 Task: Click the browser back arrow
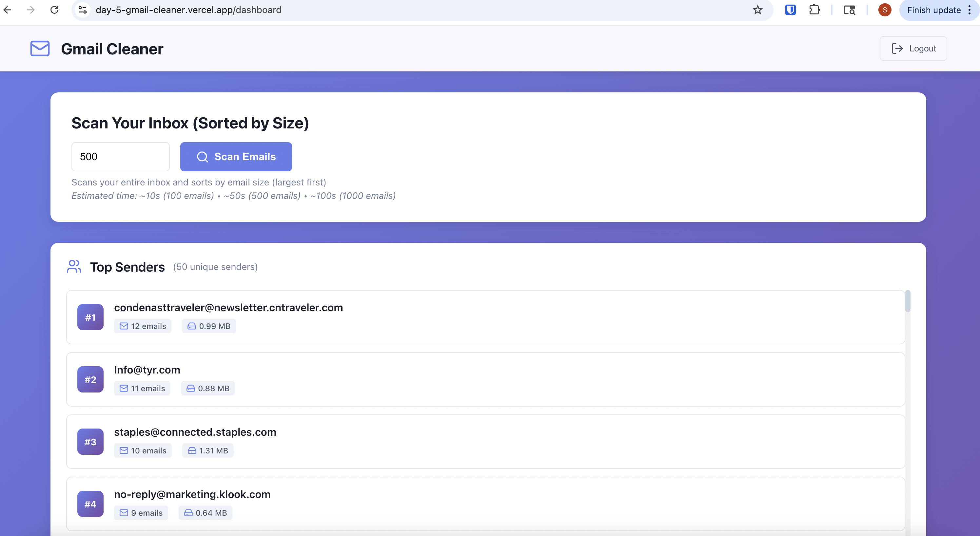click(x=8, y=10)
